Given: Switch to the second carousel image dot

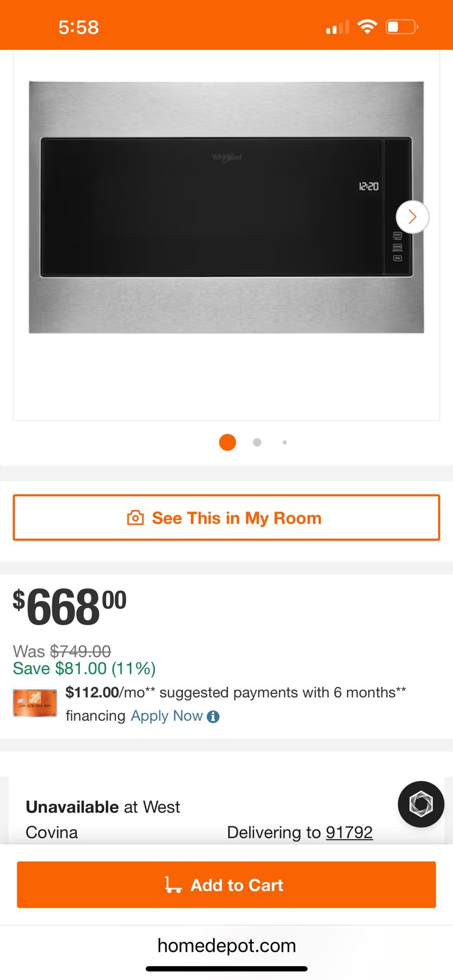Looking at the screenshot, I should tap(257, 443).
